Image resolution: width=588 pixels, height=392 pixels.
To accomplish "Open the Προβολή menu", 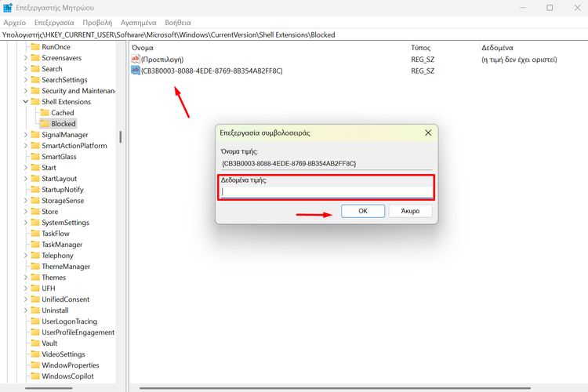I will tap(97, 23).
